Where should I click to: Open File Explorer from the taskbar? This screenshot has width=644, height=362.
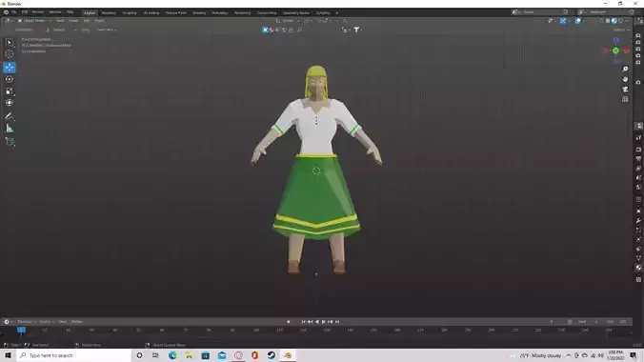coord(189,355)
